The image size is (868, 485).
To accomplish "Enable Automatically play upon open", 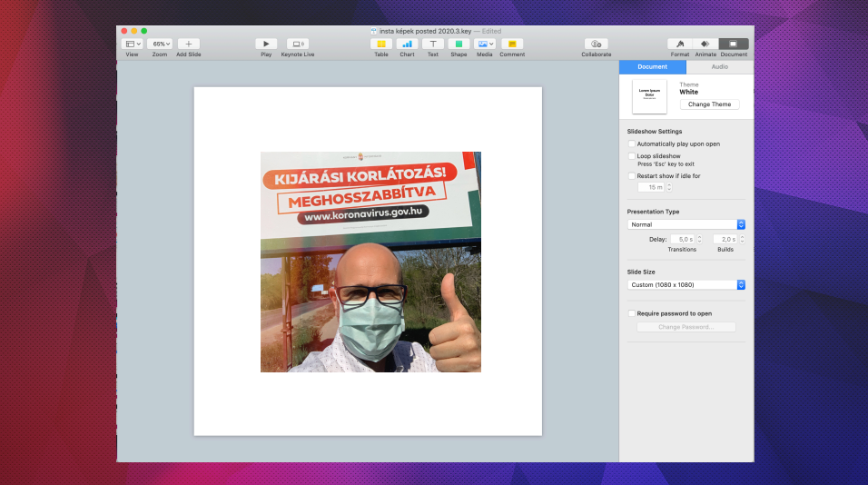I will (x=632, y=144).
